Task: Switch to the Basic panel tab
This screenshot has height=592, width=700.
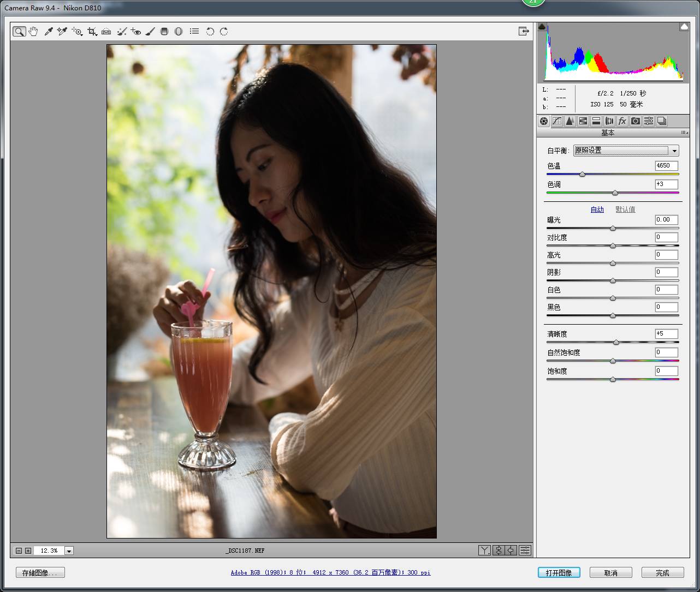Action: coord(544,121)
